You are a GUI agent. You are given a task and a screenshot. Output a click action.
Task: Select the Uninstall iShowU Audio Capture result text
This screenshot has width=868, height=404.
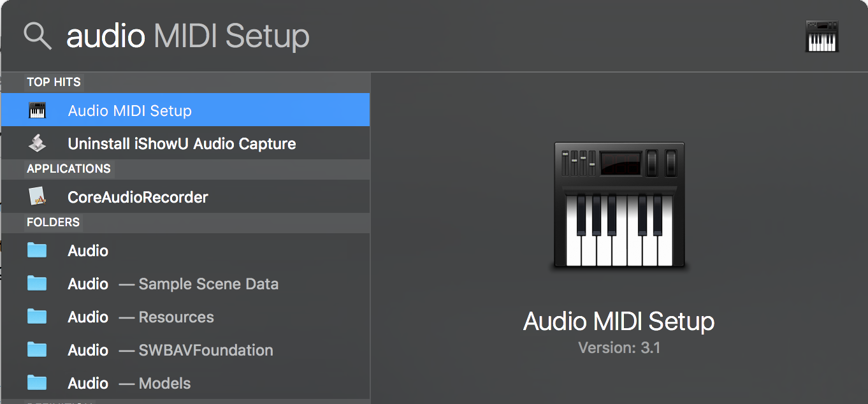(x=182, y=144)
